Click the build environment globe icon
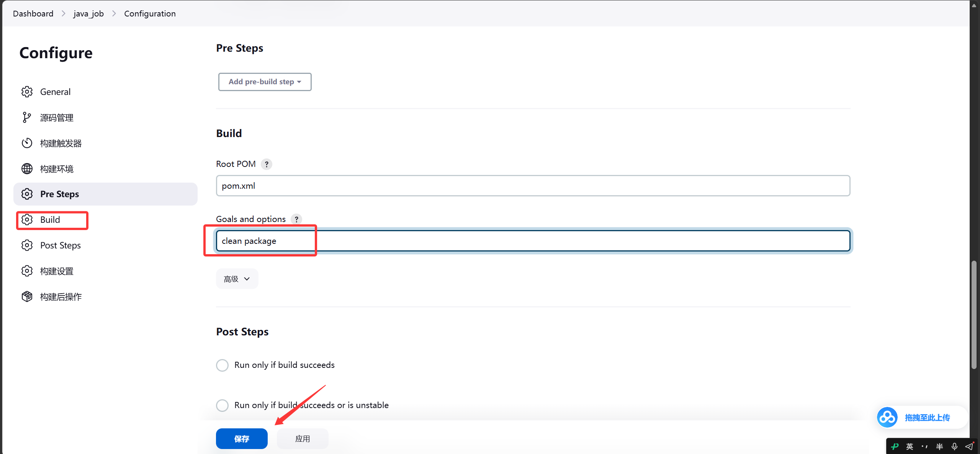Image resolution: width=980 pixels, height=454 pixels. point(27,169)
